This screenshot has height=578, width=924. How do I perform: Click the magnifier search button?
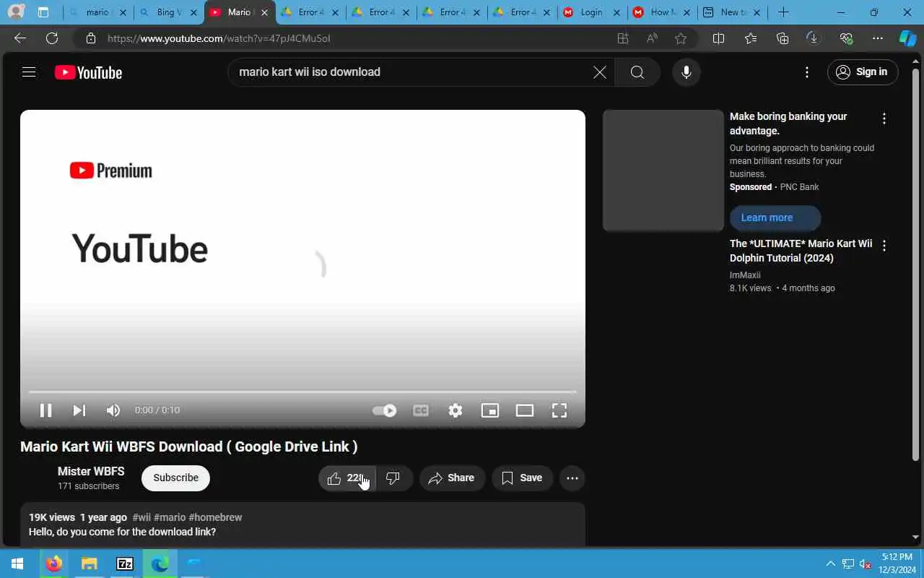pos(637,72)
